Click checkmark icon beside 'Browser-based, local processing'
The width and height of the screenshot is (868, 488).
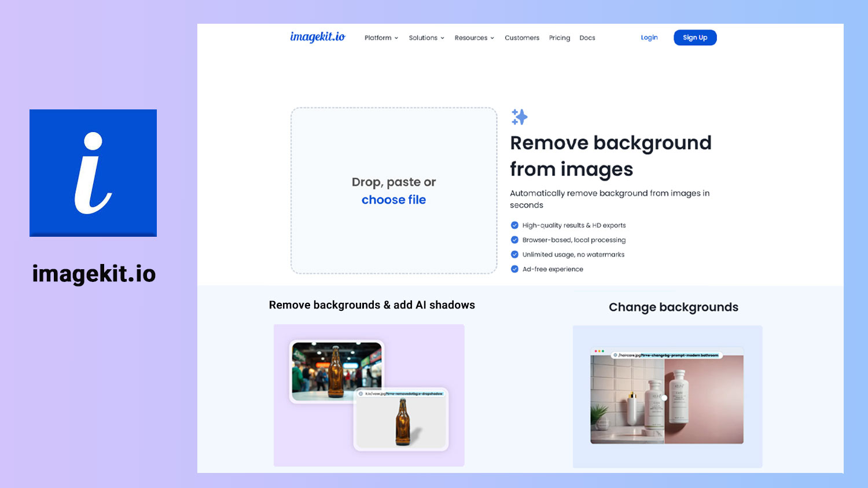(514, 240)
